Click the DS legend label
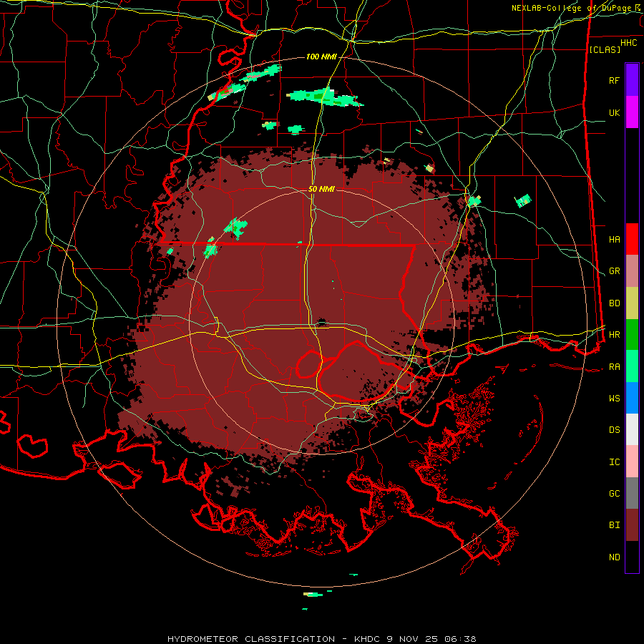The image size is (644, 644). [x=614, y=430]
